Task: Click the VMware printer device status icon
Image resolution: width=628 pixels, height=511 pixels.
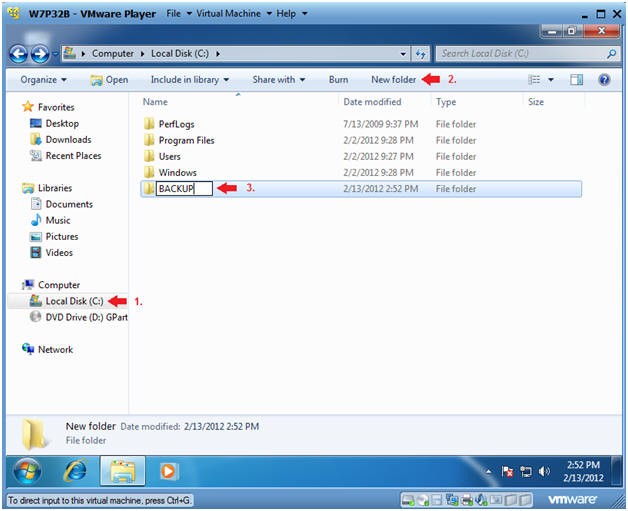Action: 467,499
